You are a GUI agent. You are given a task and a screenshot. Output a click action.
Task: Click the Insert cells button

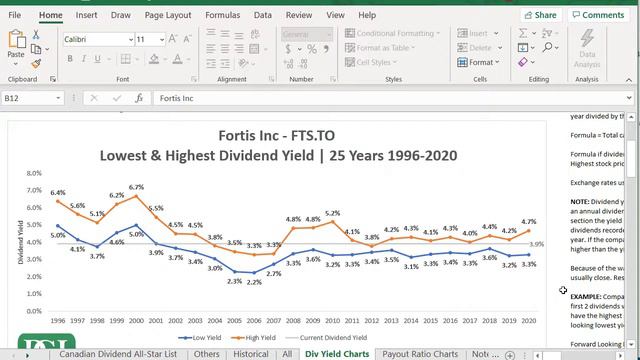point(473,33)
